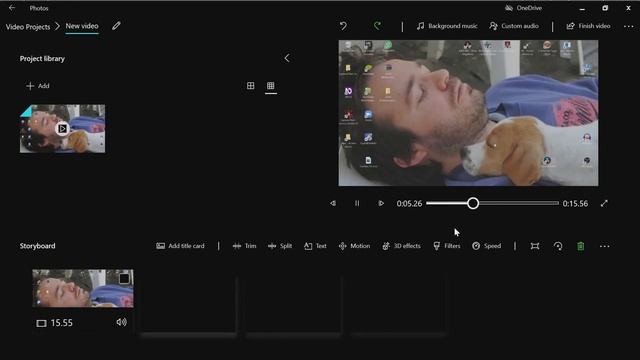Open storyboard See more menu
This screenshot has width=640, height=360.
pyautogui.click(x=604, y=246)
